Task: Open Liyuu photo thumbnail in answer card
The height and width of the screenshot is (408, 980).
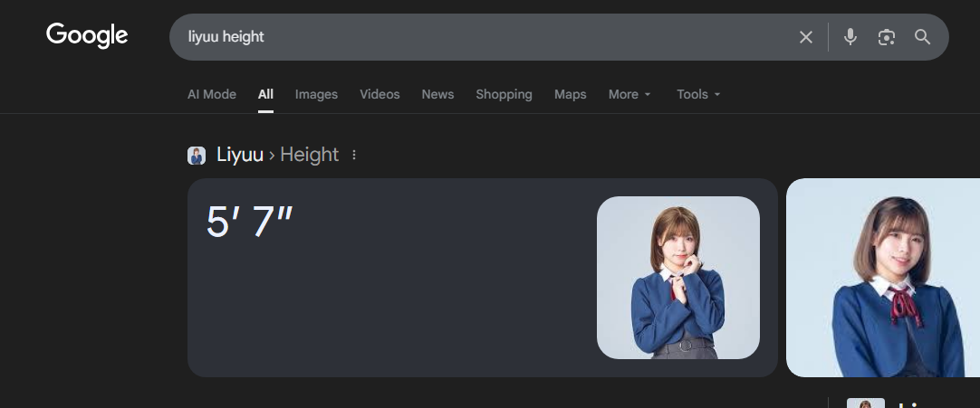Action: 678,278
